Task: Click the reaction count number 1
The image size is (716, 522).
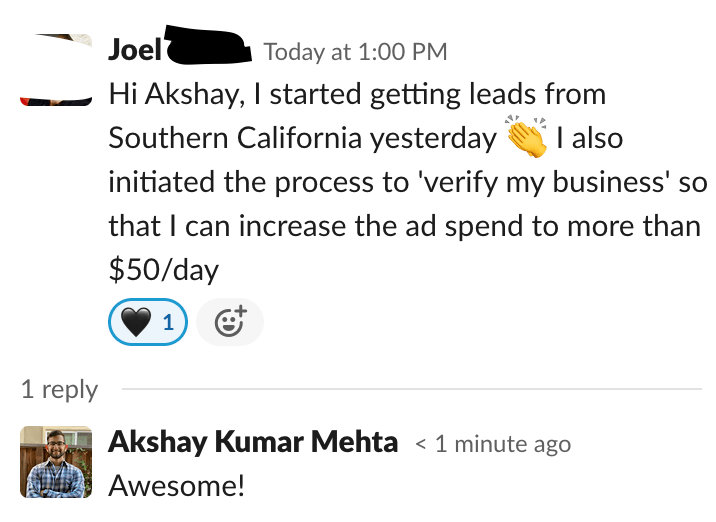Action: pos(168,322)
